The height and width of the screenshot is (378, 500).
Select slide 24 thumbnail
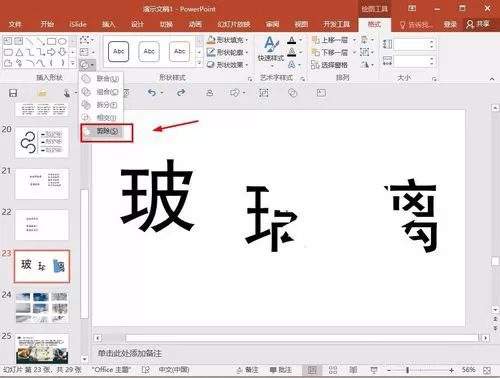42,307
